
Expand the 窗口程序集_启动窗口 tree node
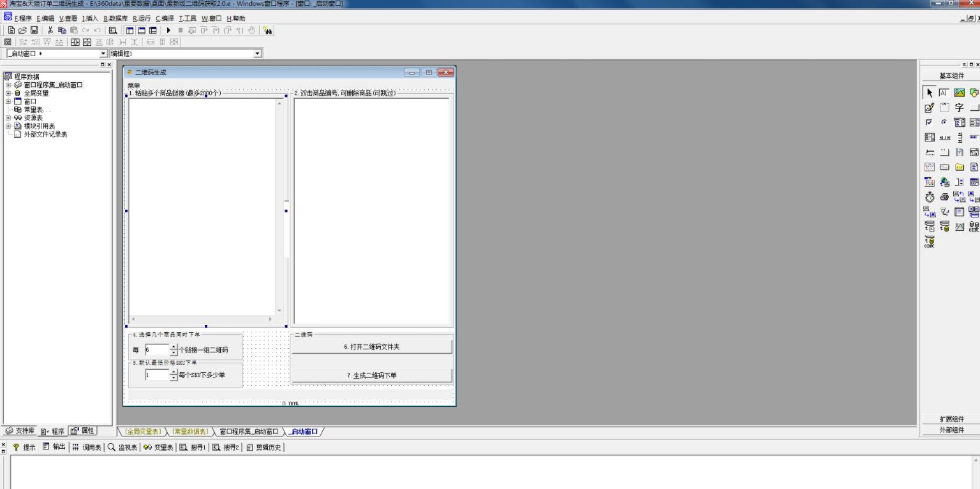click(x=8, y=85)
